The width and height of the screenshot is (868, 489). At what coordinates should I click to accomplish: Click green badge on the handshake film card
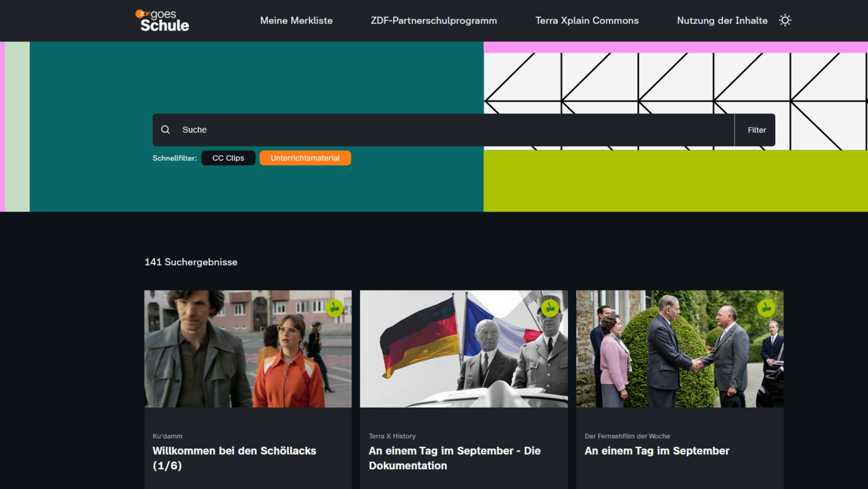point(766,308)
